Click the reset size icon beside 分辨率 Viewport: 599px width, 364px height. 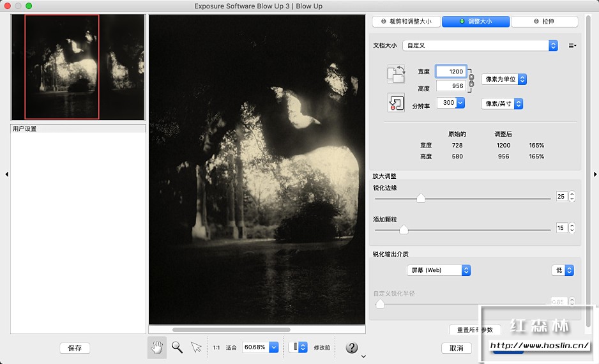(x=396, y=103)
